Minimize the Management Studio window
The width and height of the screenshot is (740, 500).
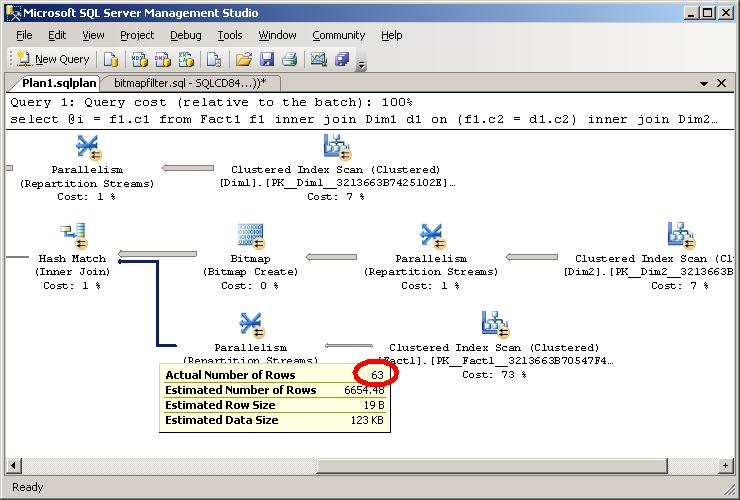(x=691, y=13)
